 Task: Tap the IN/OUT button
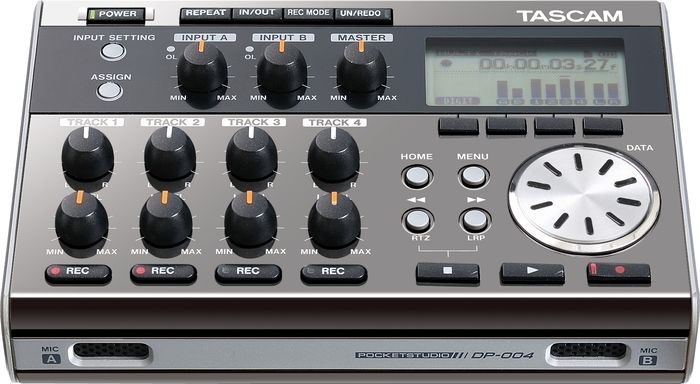click(257, 13)
